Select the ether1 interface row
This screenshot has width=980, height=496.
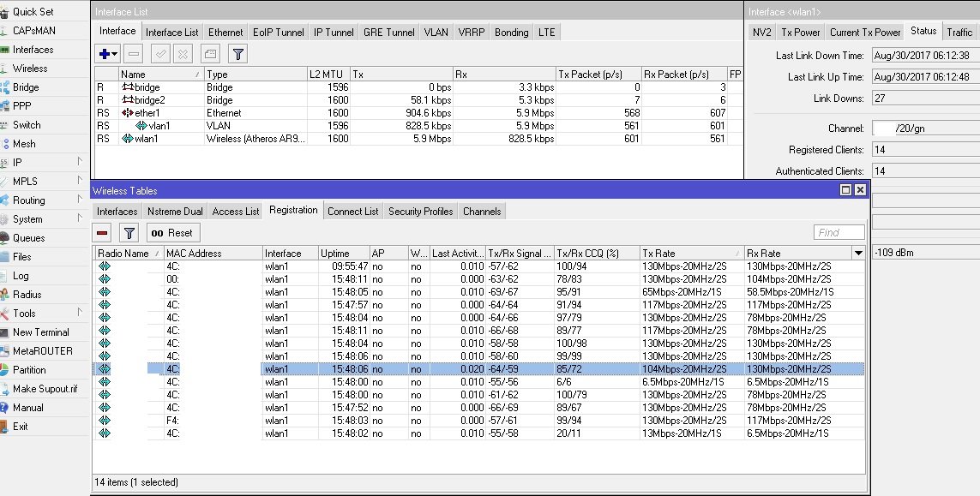point(418,113)
